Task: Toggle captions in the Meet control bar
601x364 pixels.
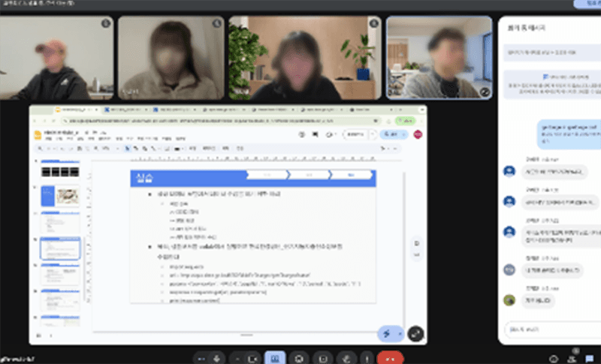Action: [x=323, y=359]
